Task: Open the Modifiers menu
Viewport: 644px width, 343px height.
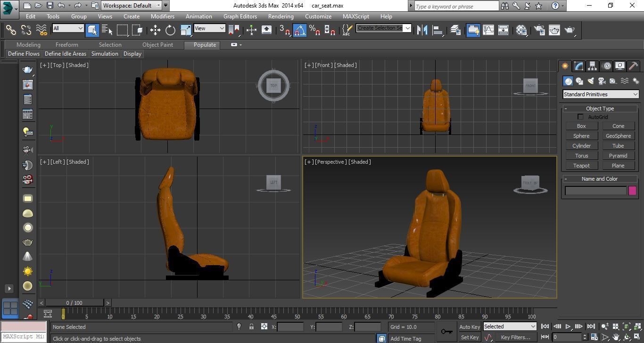Action: (x=163, y=16)
